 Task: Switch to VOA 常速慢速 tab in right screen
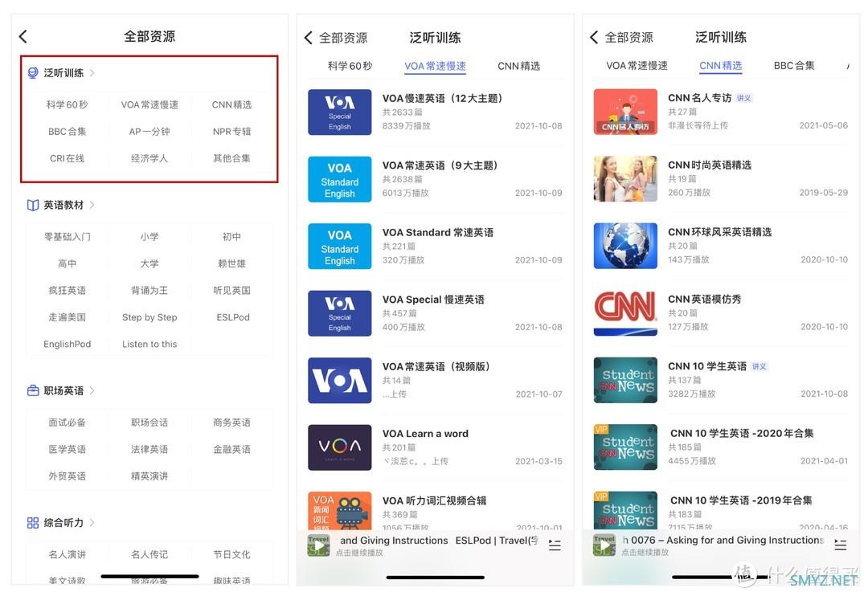point(637,66)
